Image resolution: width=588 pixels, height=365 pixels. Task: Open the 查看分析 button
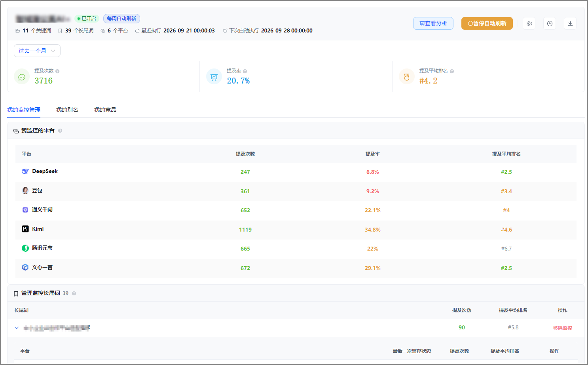(x=433, y=23)
